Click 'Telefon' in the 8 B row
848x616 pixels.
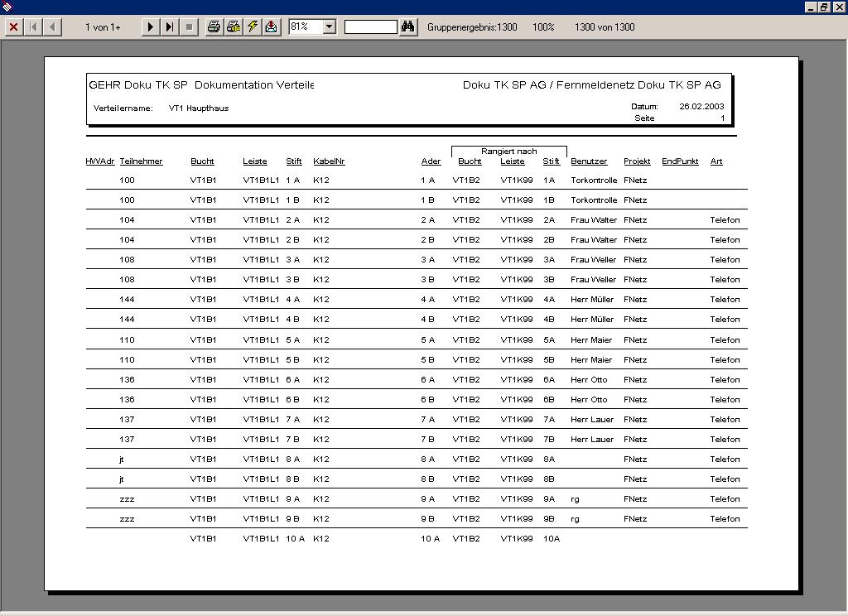point(725,479)
